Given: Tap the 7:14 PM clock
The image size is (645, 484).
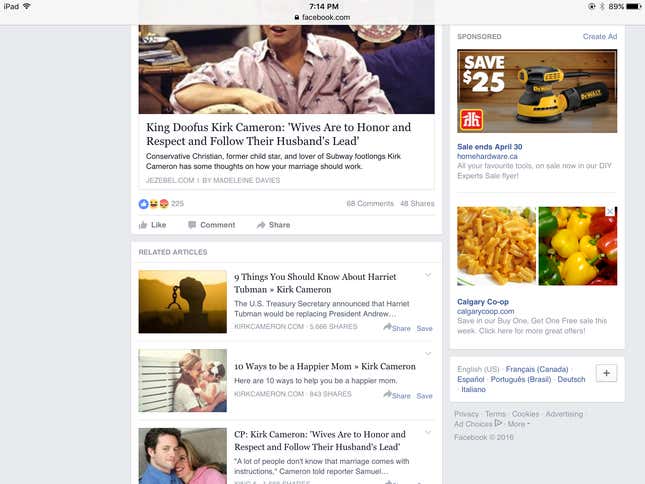Looking at the screenshot, I should [x=324, y=6].
